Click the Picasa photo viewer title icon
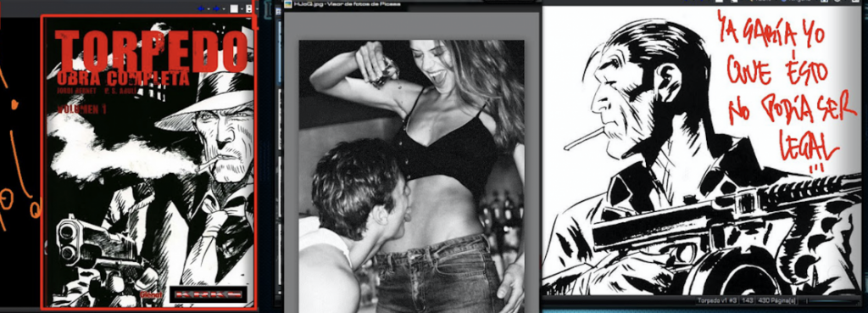Image resolution: width=868 pixels, height=313 pixels. coord(287,3)
